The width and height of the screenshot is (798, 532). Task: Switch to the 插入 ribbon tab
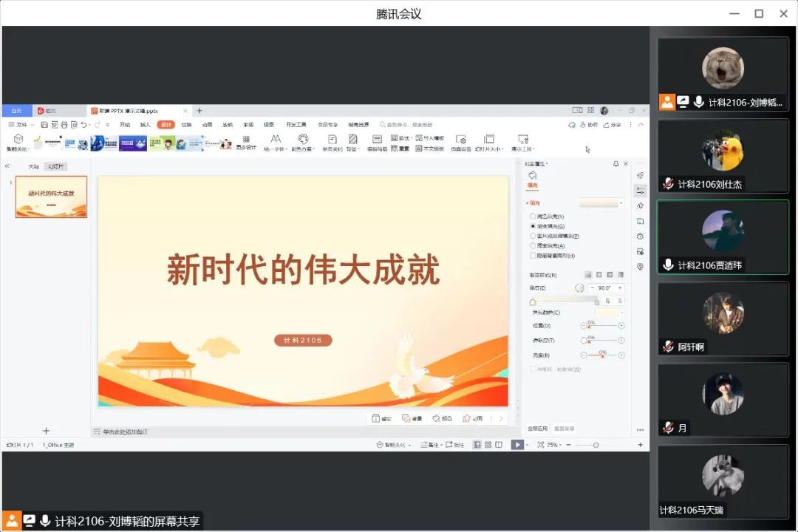coord(145,125)
